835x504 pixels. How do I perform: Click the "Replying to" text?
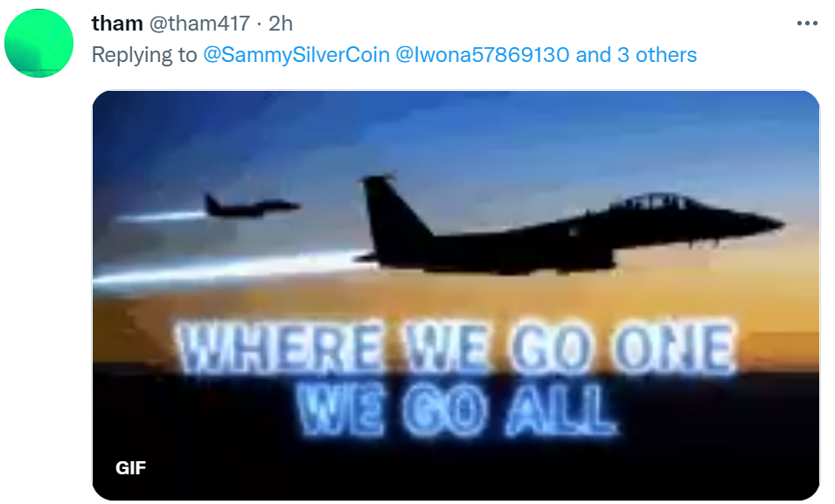tap(144, 55)
